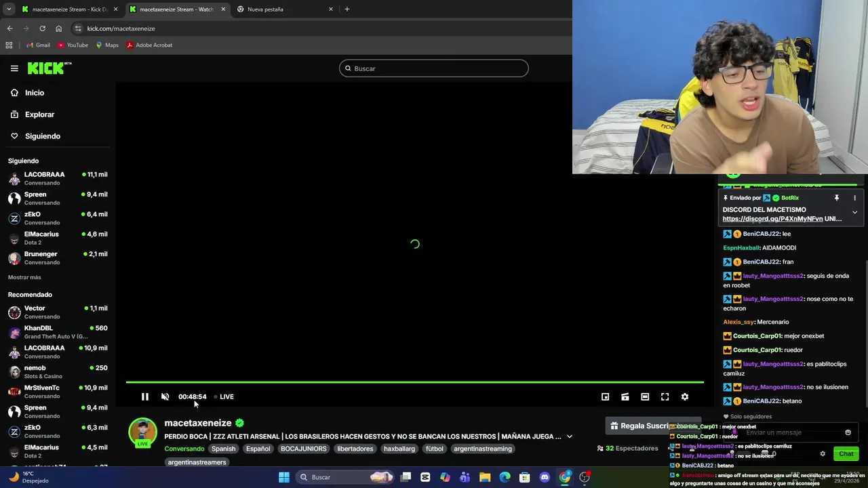Open the first Spreen channel with 9,4 mil viewers

click(x=58, y=198)
